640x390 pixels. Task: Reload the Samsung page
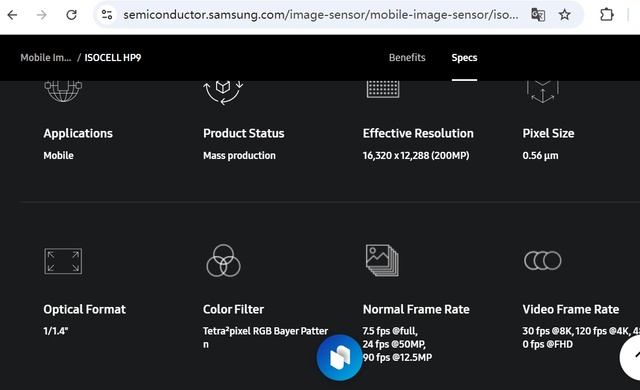(71, 15)
